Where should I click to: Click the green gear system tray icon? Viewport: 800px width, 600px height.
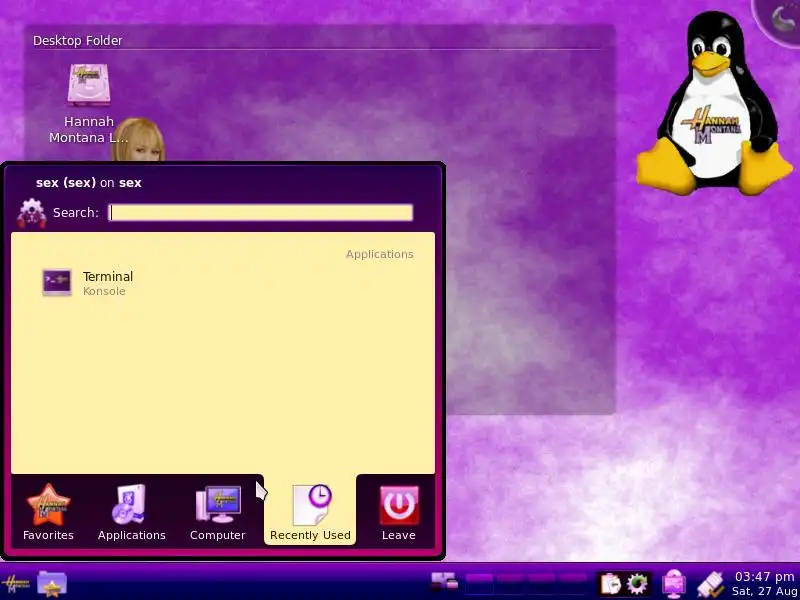tap(637, 584)
